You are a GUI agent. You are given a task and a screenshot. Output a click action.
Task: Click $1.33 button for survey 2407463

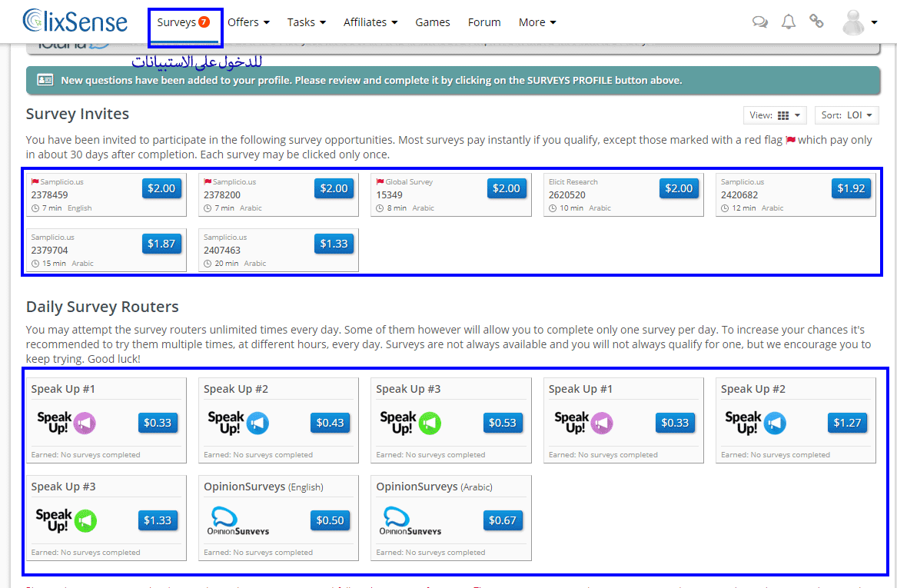(334, 244)
